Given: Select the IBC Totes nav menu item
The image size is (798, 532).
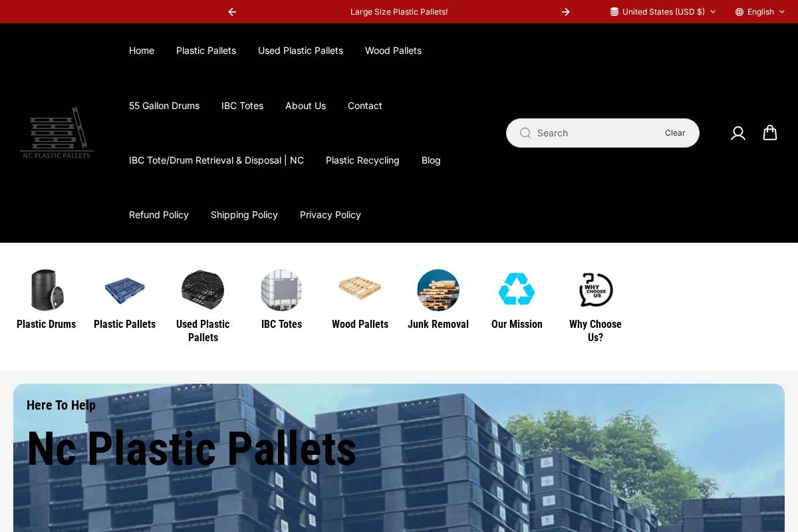Looking at the screenshot, I should (x=242, y=106).
